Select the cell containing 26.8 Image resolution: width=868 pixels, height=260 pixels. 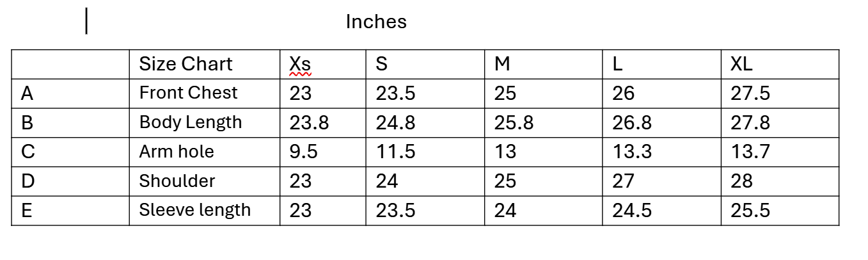(661, 122)
